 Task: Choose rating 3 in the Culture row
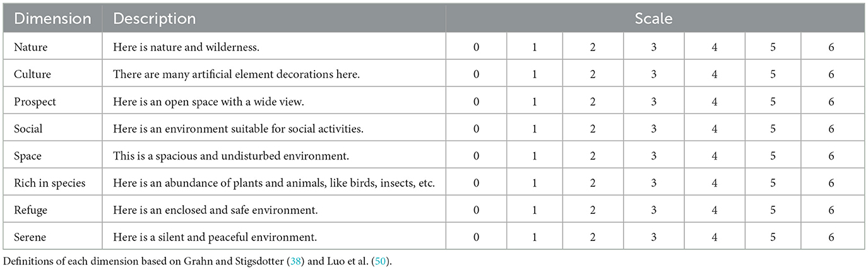click(653, 74)
